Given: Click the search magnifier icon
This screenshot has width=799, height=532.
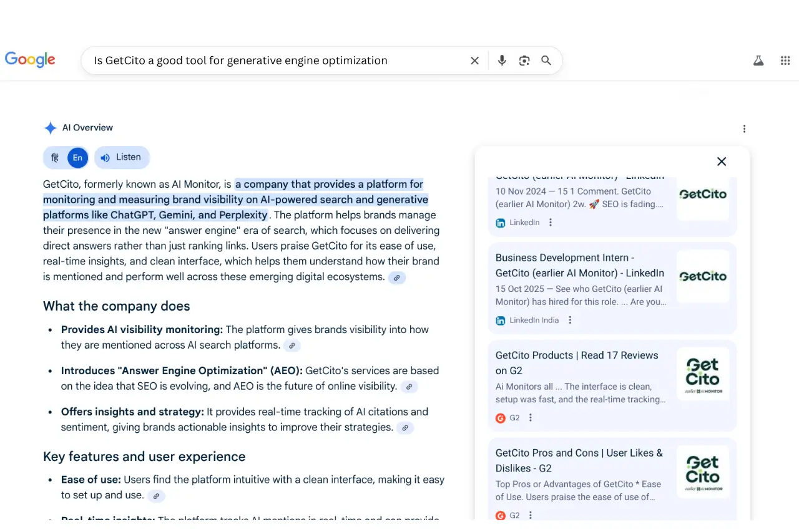Looking at the screenshot, I should coord(546,60).
